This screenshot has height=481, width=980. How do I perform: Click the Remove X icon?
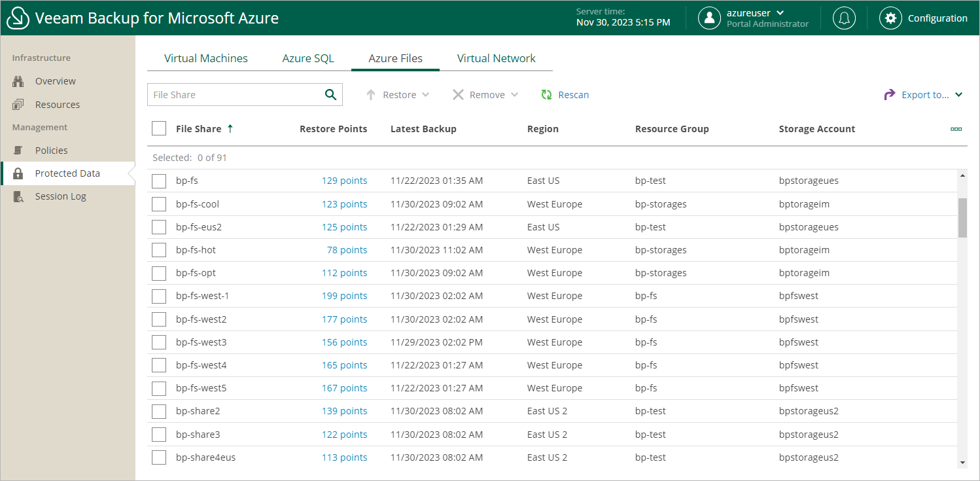(x=458, y=95)
